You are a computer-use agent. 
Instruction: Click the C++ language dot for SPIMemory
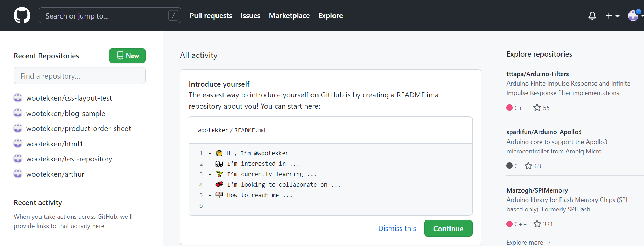(510, 224)
